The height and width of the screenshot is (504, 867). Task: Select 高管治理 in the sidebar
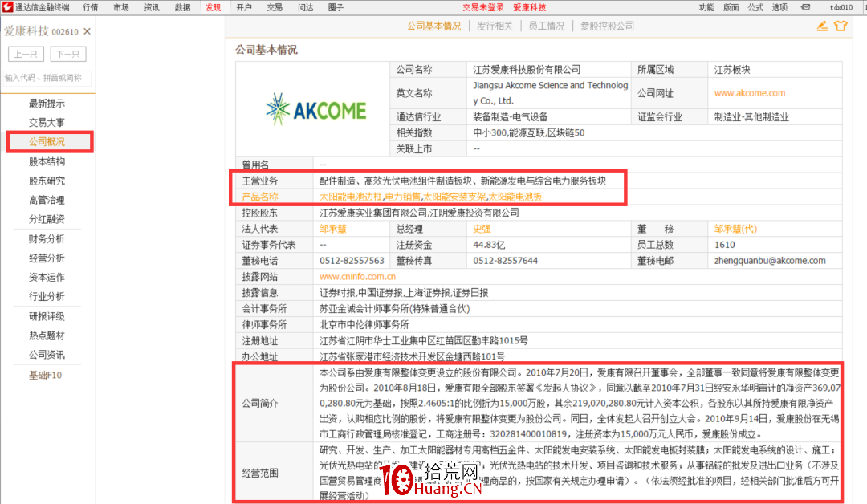(47, 200)
